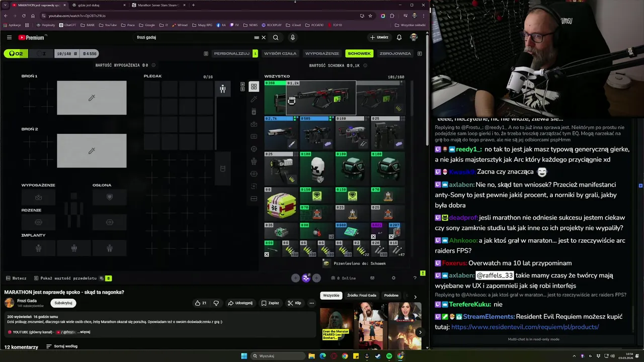Viewport: 644px width, 362px height.
Task: Click the purple squad avatar icon
Action: (306, 278)
